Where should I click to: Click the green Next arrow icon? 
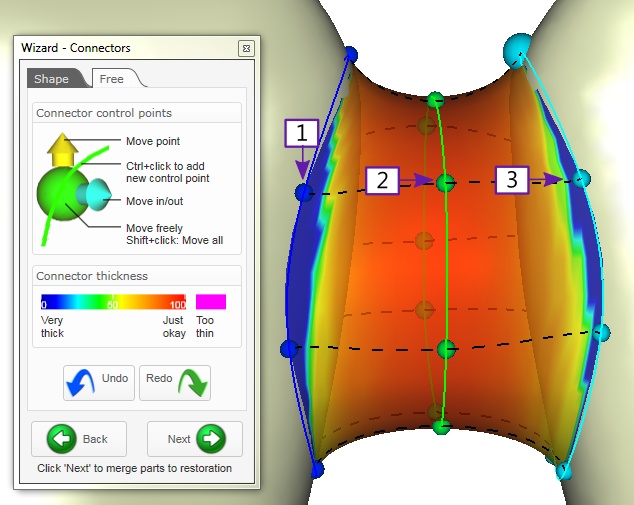[211, 439]
